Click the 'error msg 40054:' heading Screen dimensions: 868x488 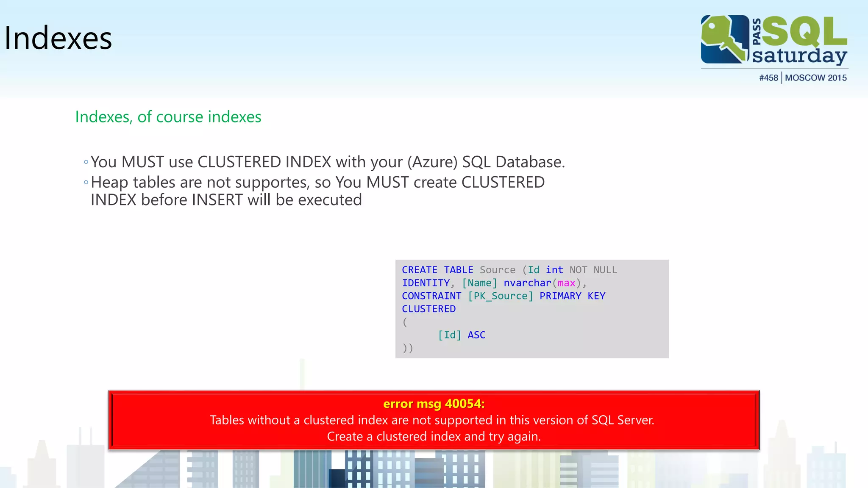434,404
